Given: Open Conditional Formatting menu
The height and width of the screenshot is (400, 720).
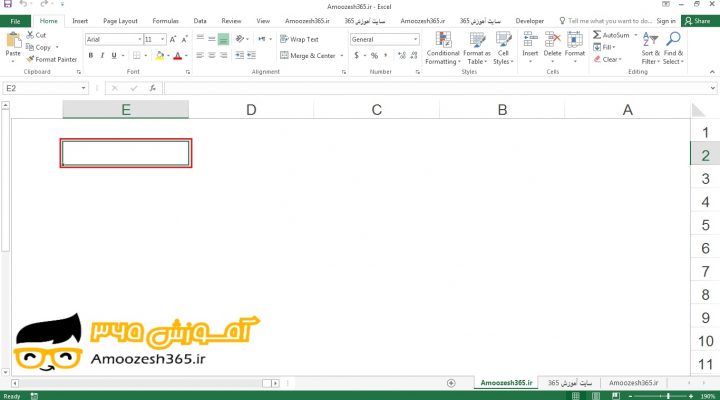Looking at the screenshot, I should [443, 48].
